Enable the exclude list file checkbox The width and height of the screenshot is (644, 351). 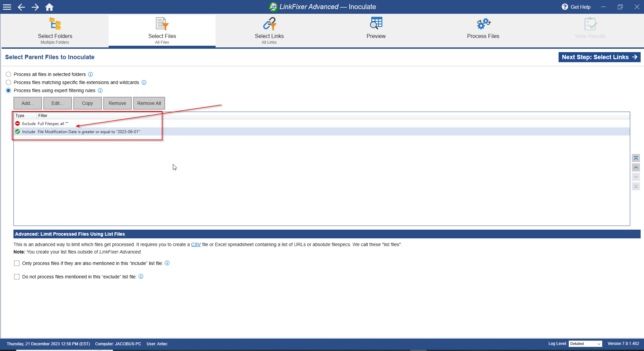point(17,277)
